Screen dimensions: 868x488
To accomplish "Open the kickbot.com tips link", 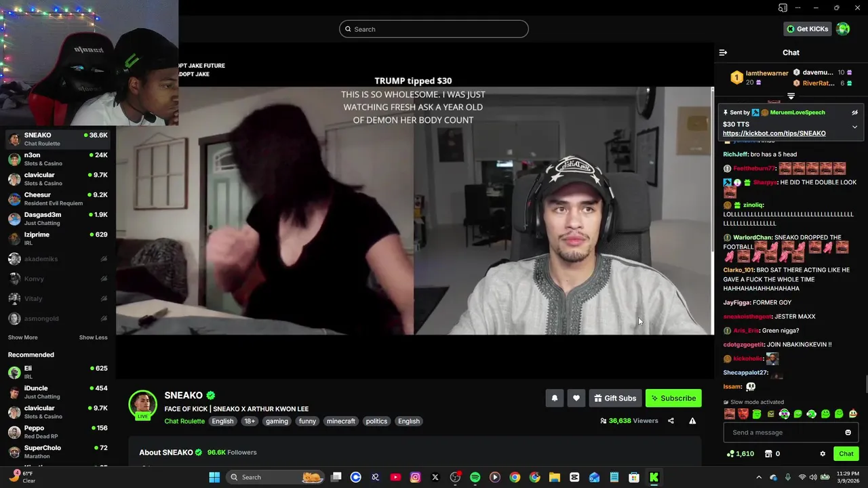I will tap(774, 134).
